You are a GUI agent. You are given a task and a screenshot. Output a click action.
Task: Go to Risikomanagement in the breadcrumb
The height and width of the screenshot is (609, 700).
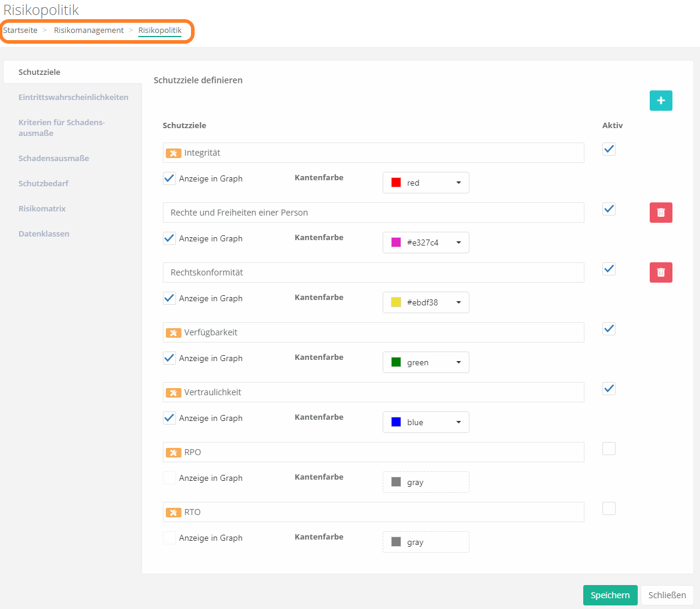(x=89, y=30)
